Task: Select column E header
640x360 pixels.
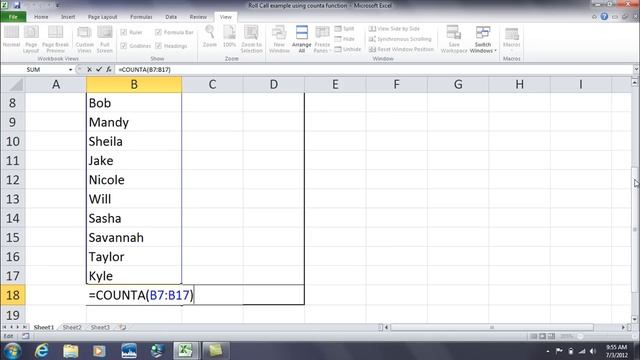Action: (x=335, y=84)
